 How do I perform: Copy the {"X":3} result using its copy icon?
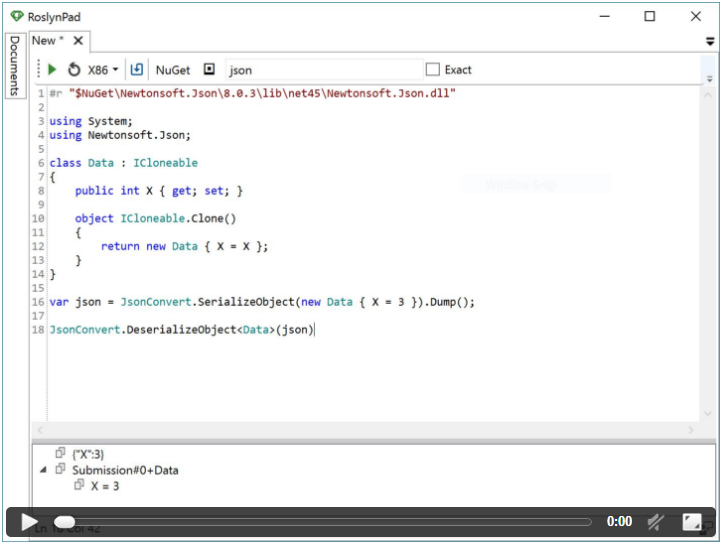coord(61,453)
